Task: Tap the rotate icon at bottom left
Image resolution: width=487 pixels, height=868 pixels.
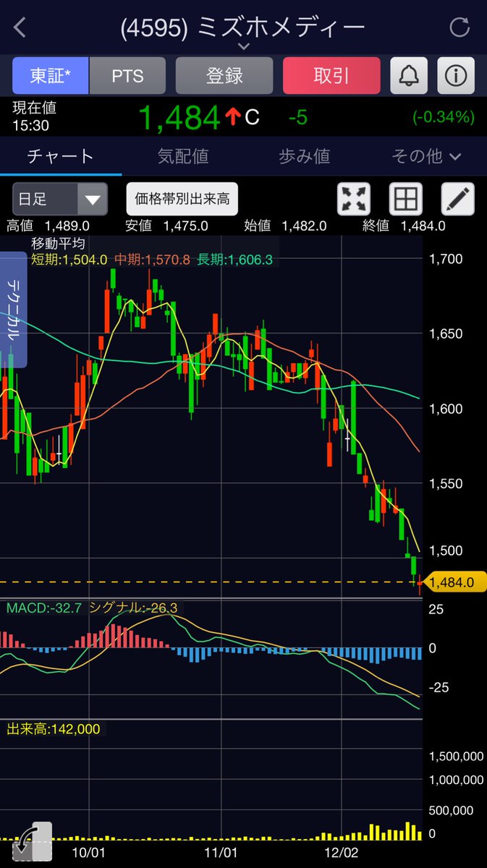Action: click(32, 842)
